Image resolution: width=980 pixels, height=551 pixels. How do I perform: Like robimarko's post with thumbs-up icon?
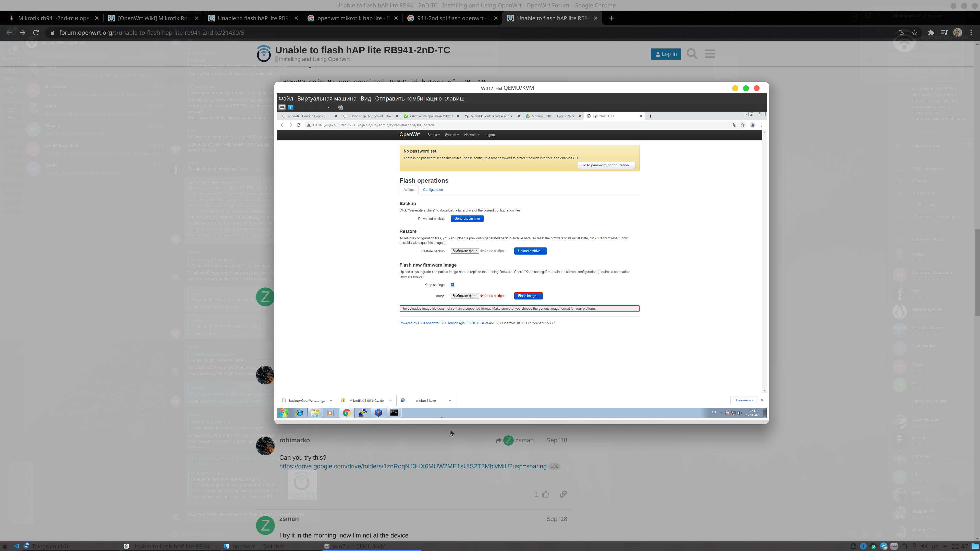546,494
